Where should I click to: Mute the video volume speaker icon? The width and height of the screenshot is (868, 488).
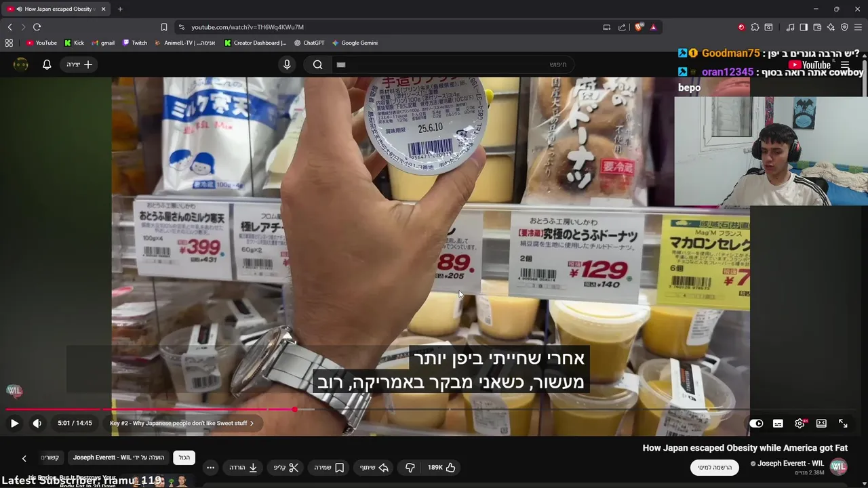pos(37,423)
